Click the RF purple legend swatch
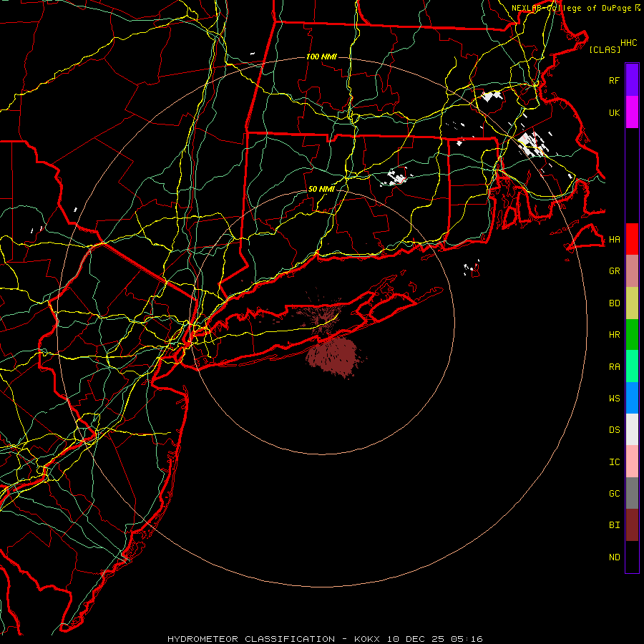Screen dimensions: 644x644 pos(632,80)
